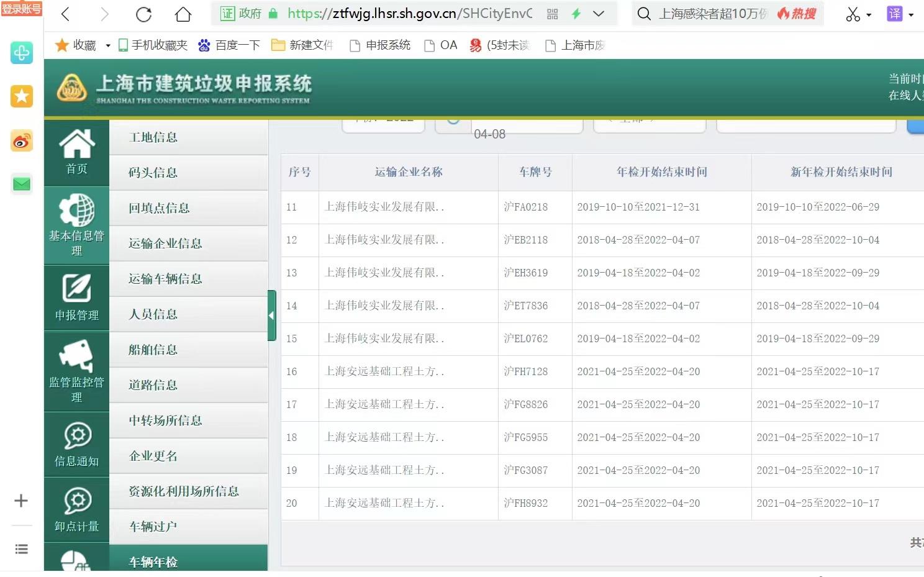This screenshot has width=924, height=577.
Task: Select 运输车辆信息 submenu item
Action: tap(189, 279)
